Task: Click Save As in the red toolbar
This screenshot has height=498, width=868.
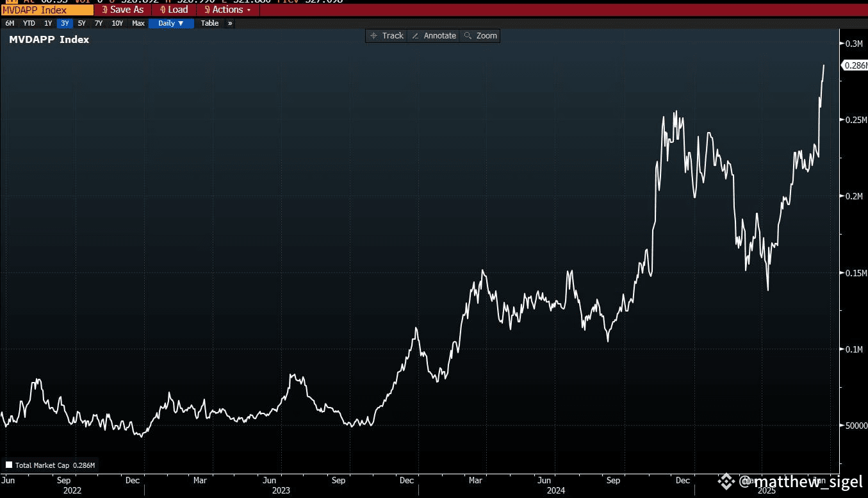Action: 123,10
